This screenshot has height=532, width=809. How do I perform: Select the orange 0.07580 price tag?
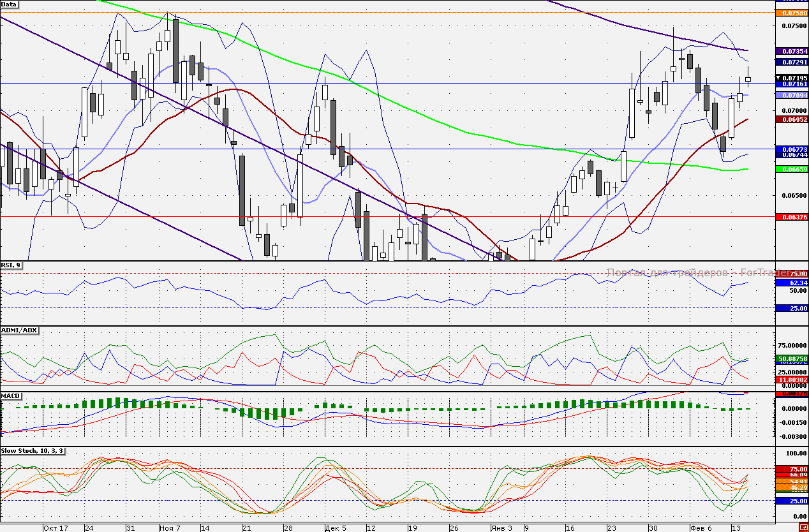[791, 13]
